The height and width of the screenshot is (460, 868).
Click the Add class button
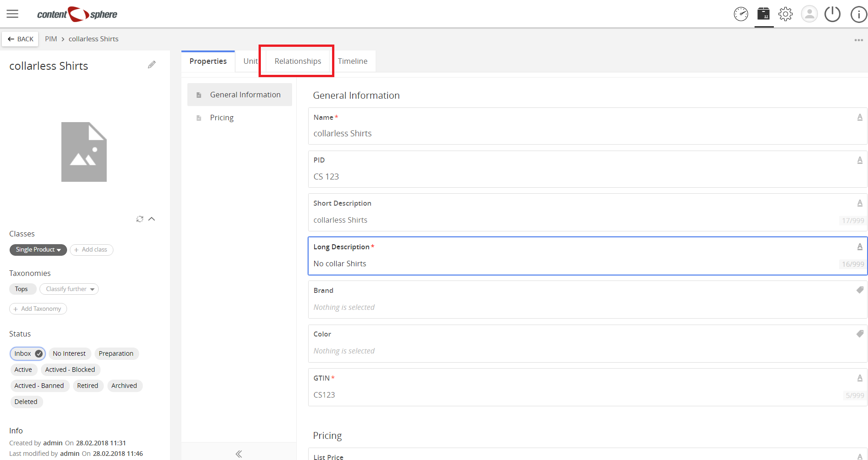pos(91,250)
